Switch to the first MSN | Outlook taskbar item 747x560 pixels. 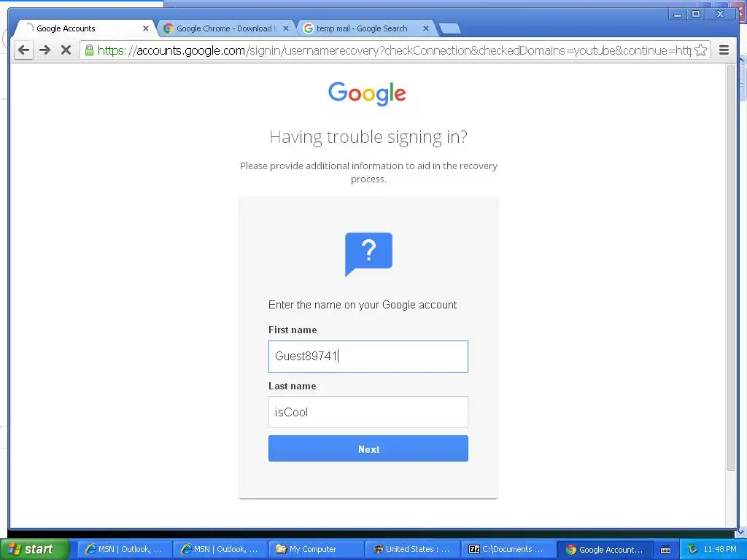[124, 549]
